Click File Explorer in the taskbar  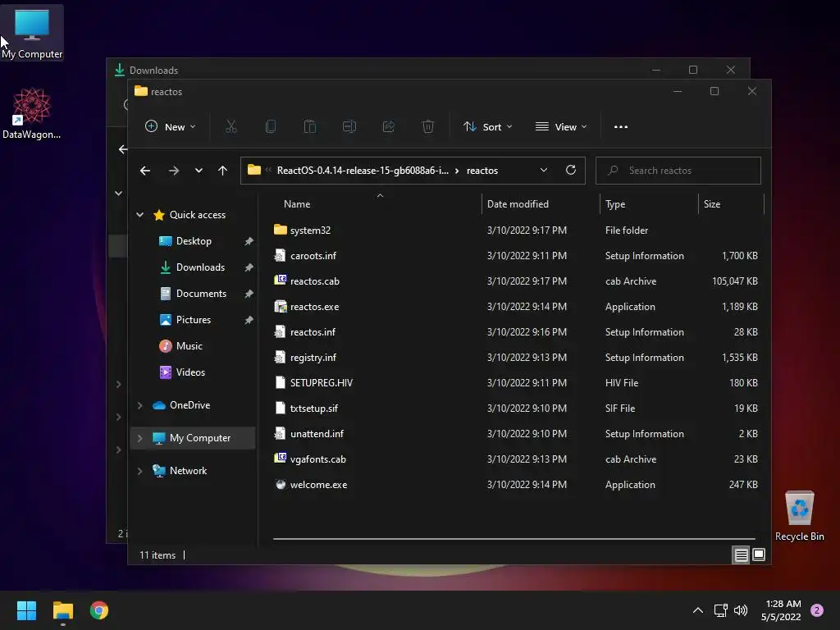[x=62, y=610]
